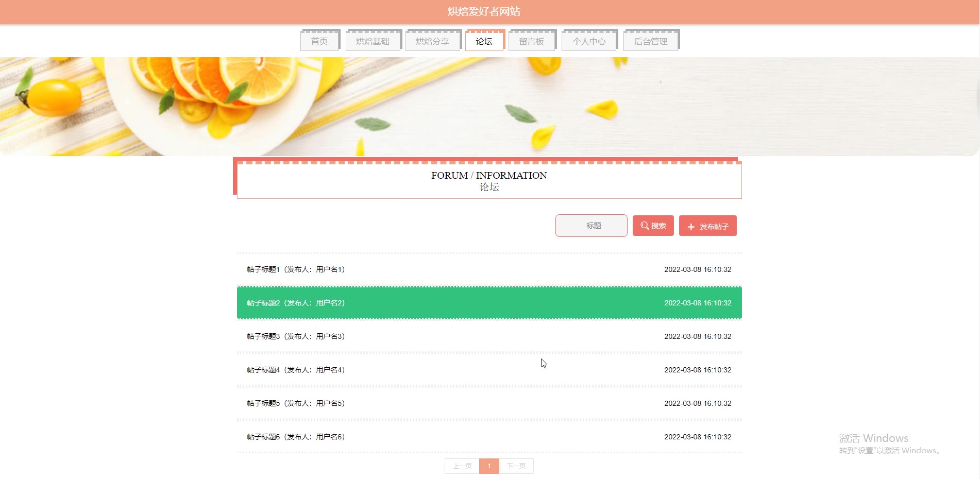The width and height of the screenshot is (980, 479).
Task: Click the 搜索 button
Action: point(653,226)
